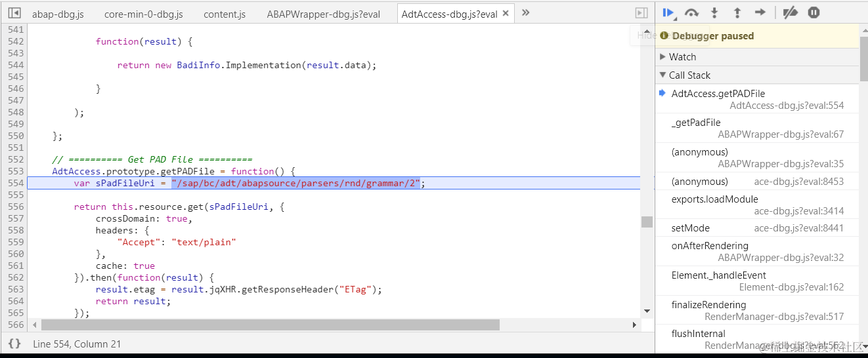Screen dimensions: 868x358
Task: Step over next function call
Action: tap(691, 12)
